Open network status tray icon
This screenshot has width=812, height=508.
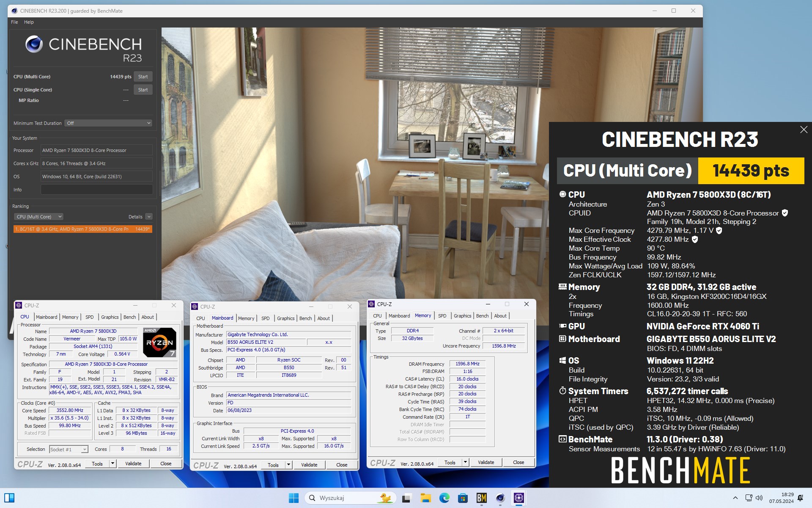pyautogui.click(x=749, y=498)
